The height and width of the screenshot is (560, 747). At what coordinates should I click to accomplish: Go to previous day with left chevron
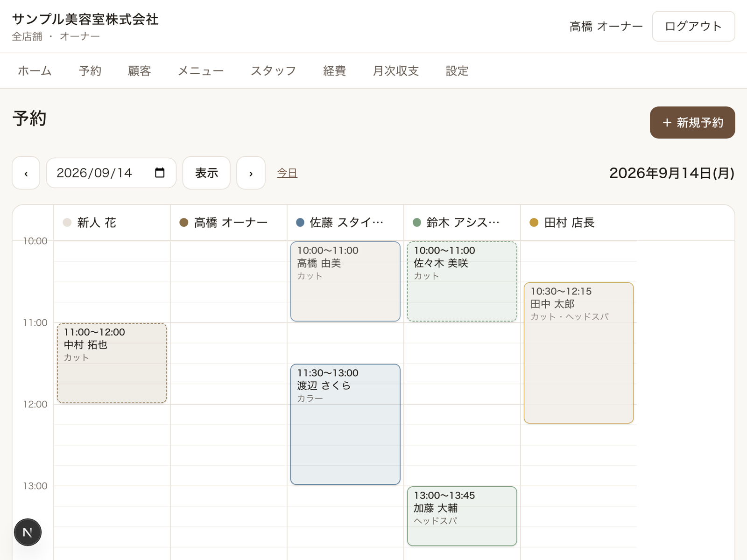coord(26,173)
